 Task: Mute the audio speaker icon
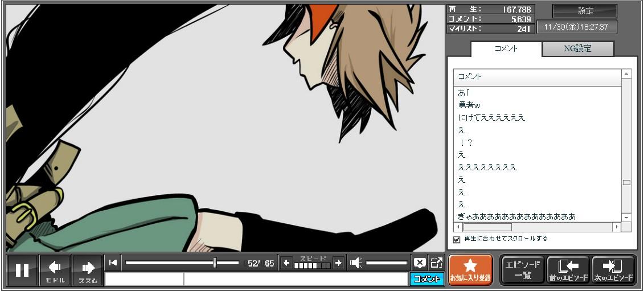tap(356, 263)
